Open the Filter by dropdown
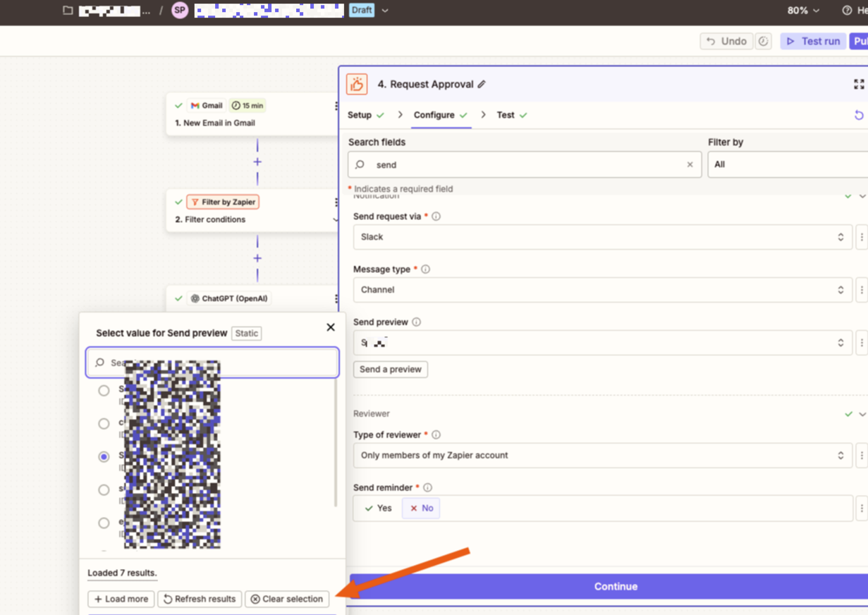Screen dimensions: 868x615 point(787,164)
